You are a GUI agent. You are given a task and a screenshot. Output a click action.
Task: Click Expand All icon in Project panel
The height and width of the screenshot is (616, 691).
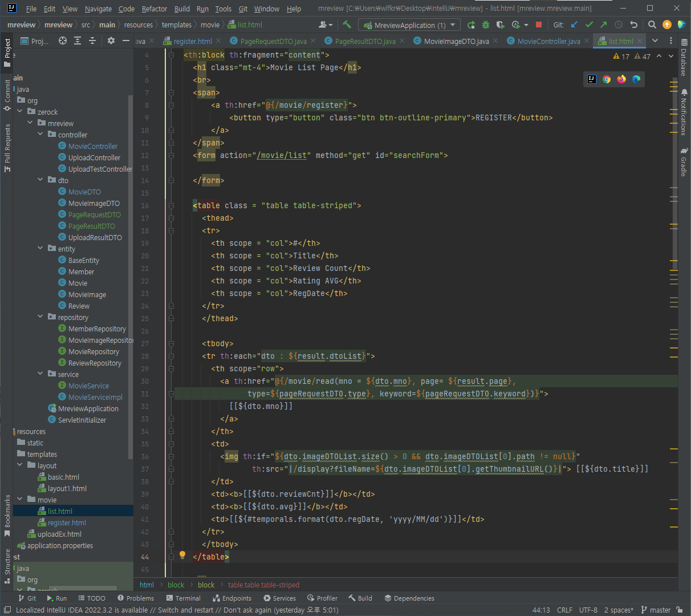coord(78,40)
